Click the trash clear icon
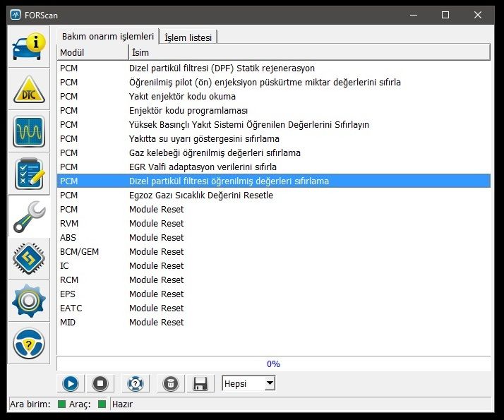504x420 pixels. point(171,383)
